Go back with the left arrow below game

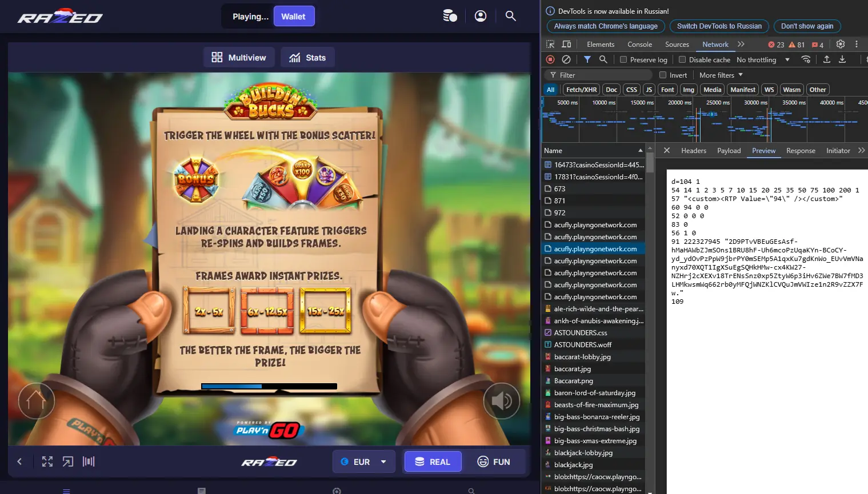(19, 461)
